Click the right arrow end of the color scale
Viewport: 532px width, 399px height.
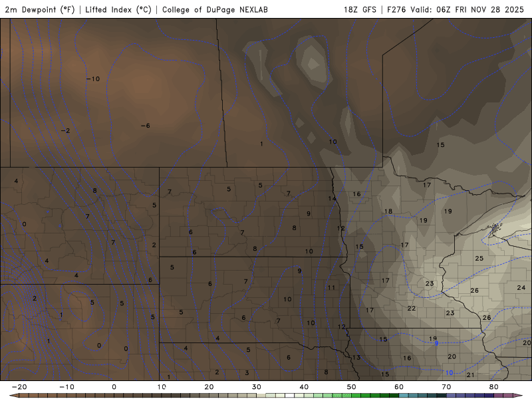click(519, 395)
